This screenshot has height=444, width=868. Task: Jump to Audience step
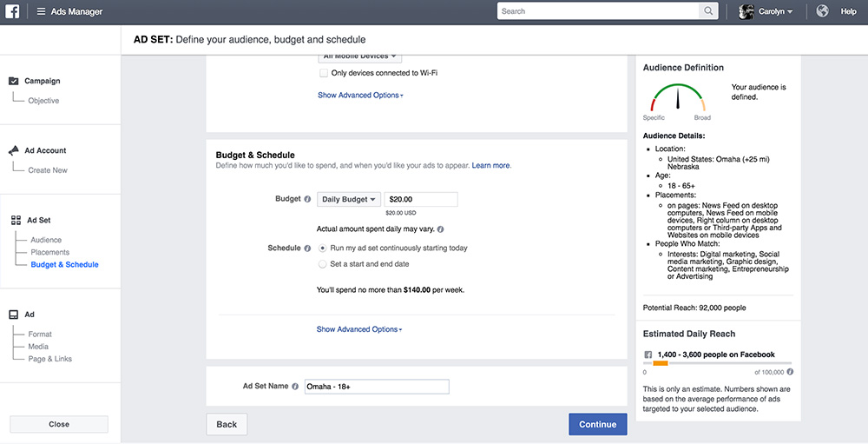point(46,240)
